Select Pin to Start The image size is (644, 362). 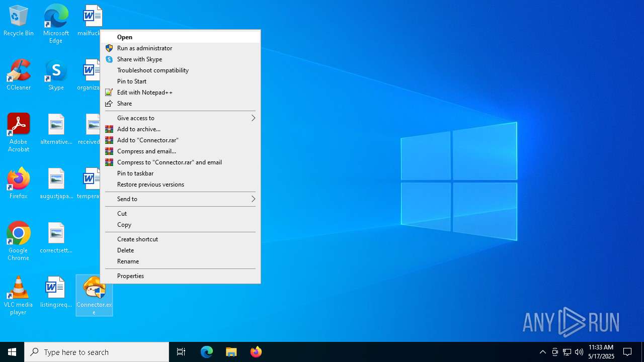pos(181,81)
